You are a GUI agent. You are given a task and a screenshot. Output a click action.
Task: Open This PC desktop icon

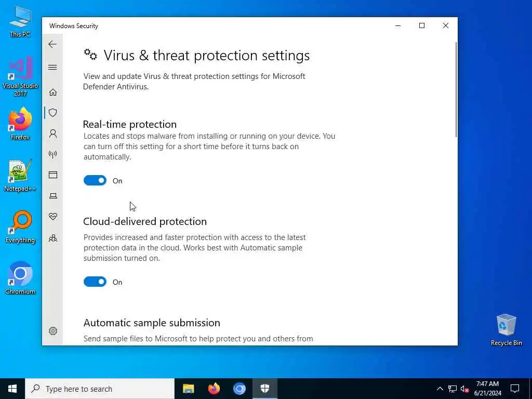point(20,21)
